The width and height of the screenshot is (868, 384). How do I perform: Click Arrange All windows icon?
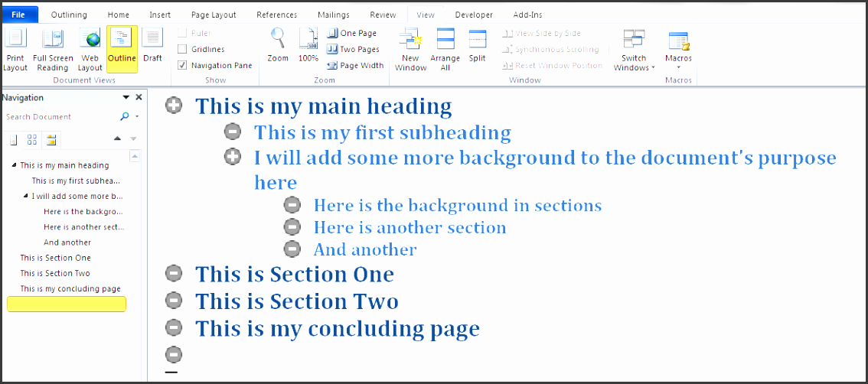click(445, 50)
